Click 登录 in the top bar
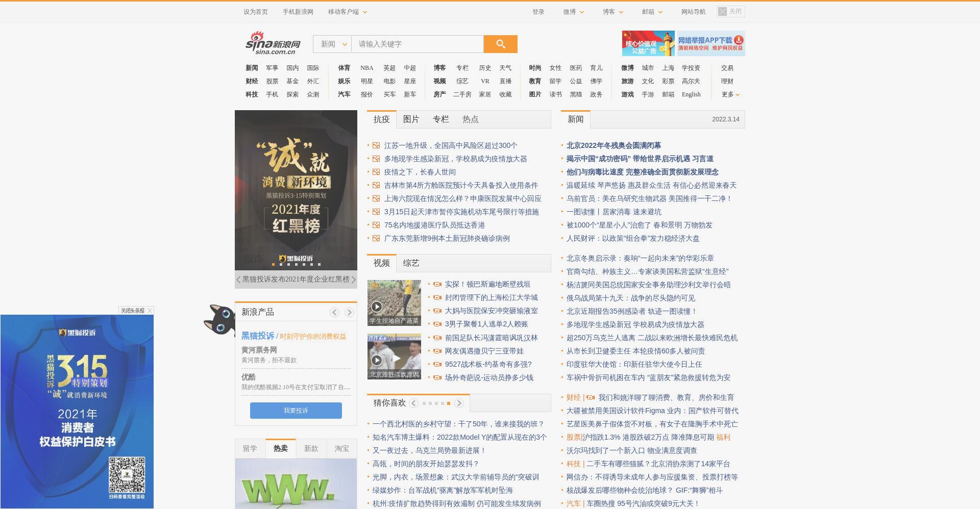Image resolution: width=980 pixels, height=509 pixels. [x=538, y=12]
